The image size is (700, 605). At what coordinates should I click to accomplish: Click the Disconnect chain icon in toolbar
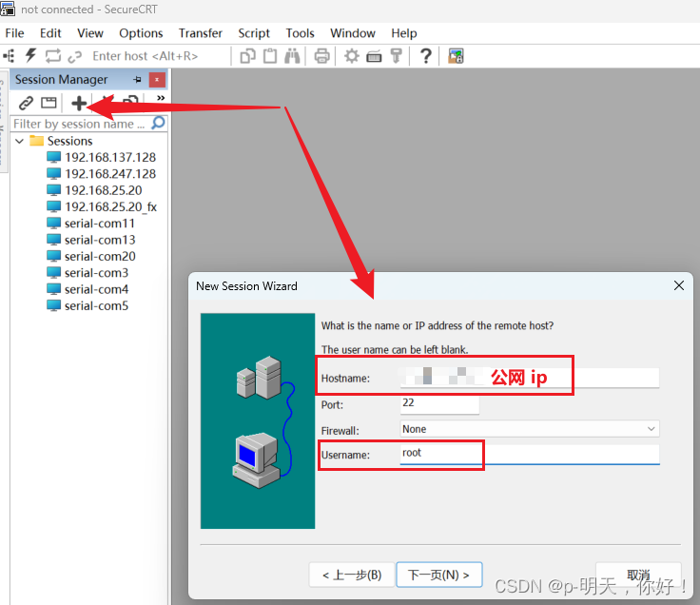click(x=74, y=57)
